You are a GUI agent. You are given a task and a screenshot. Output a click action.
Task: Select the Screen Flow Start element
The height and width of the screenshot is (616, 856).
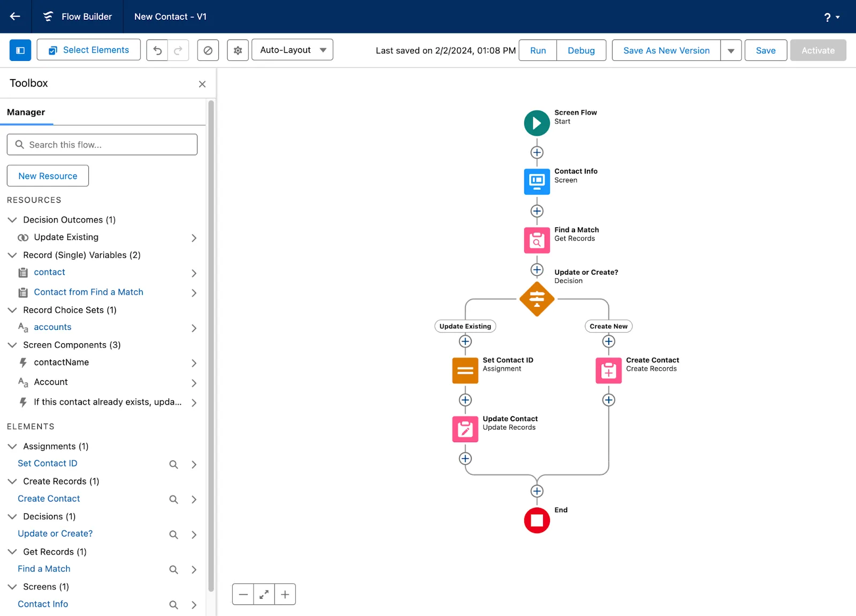(x=537, y=123)
